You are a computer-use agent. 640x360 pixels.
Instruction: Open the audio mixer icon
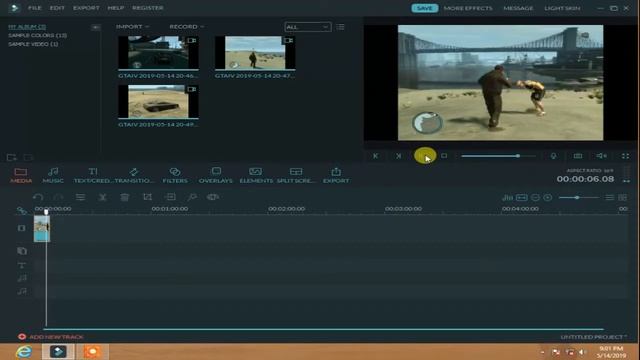pos(507,198)
